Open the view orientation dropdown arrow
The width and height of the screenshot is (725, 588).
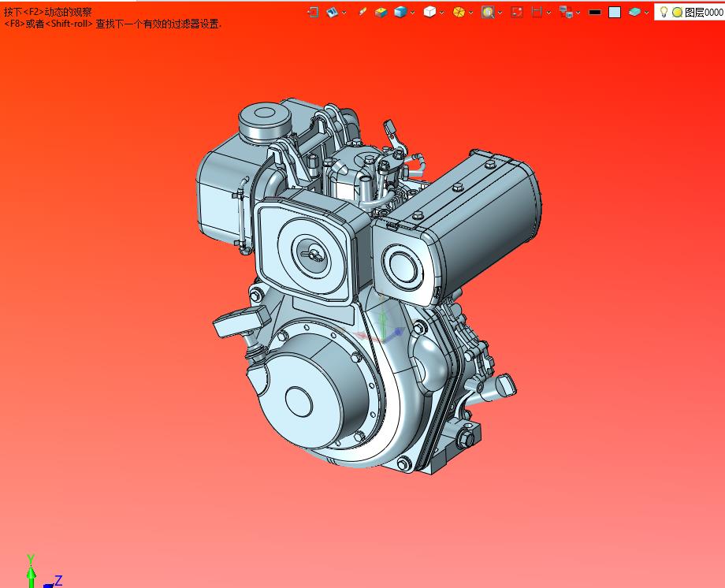pos(344,13)
